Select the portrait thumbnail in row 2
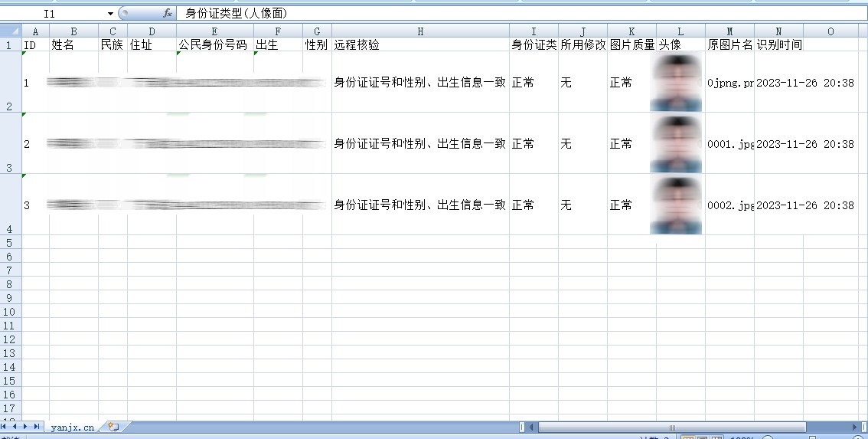The height and width of the screenshot is (439, 868). click(x=676, y=83)
